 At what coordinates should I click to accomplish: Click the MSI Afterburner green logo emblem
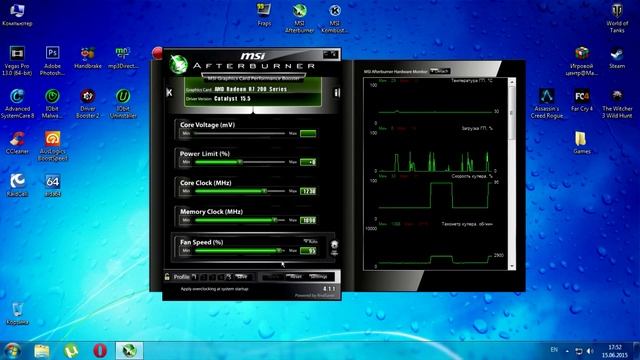(178, 64)
